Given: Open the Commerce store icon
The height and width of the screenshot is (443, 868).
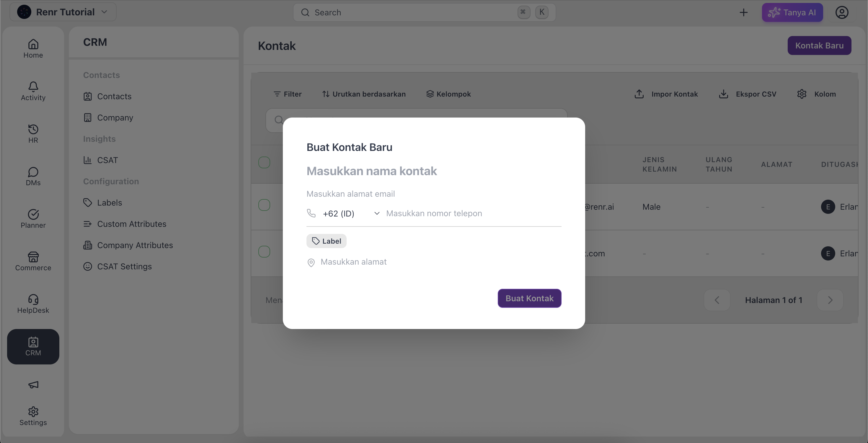Looking at the screenshot, I should tap(33, 257).
